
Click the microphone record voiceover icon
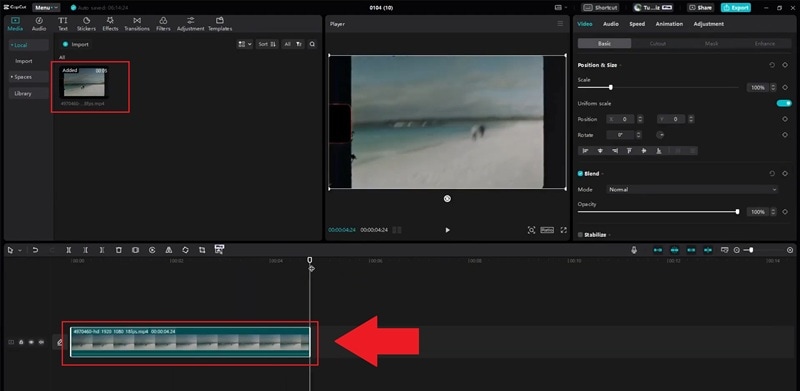(x=634, y=250)
